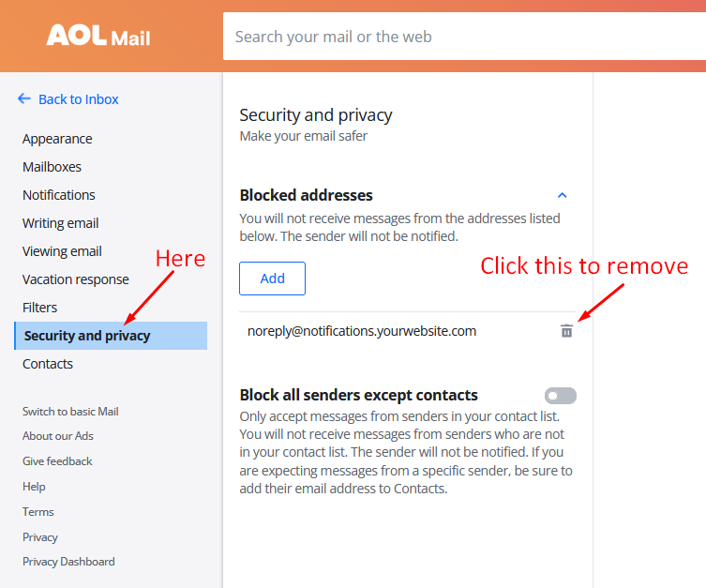Screen dimensions: 706x588
Task: Go back to Inbox link
Action: click(x=79, y=99)
